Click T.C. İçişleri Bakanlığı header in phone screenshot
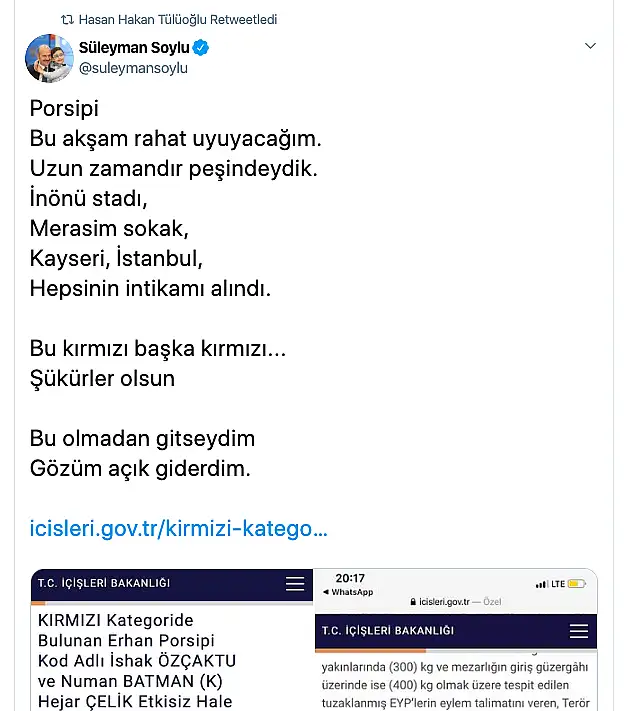This screenshot has width=631, height=711. click(387, 631)
